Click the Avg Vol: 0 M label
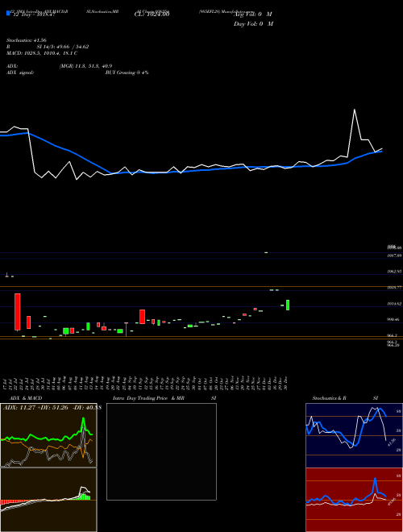 (253, 15)
